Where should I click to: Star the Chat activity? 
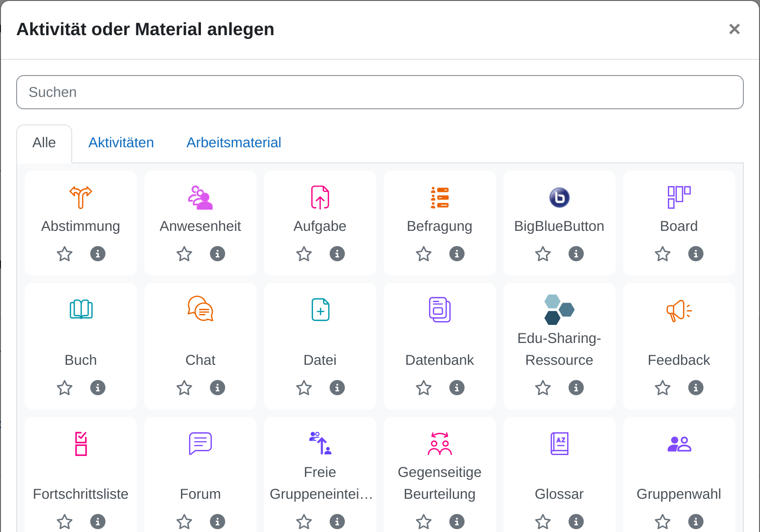184,388
